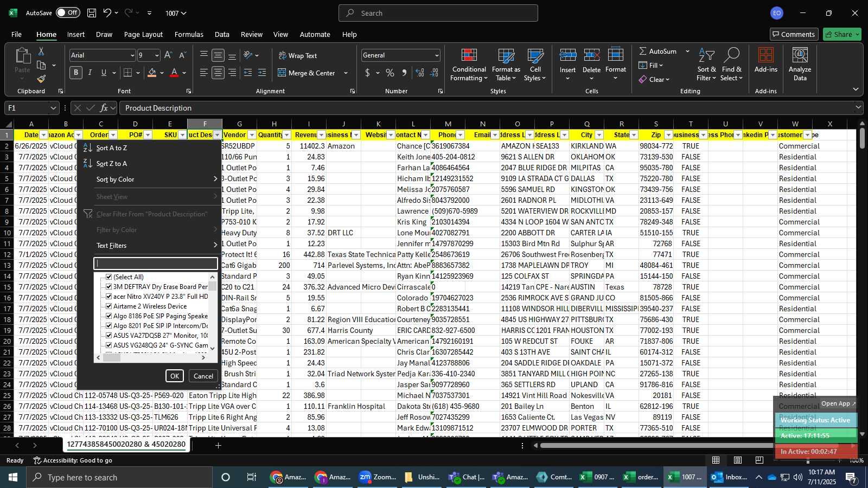Open the Comments button
The image size is (868, 488).
pyautogui.click(x=794, y=34)
